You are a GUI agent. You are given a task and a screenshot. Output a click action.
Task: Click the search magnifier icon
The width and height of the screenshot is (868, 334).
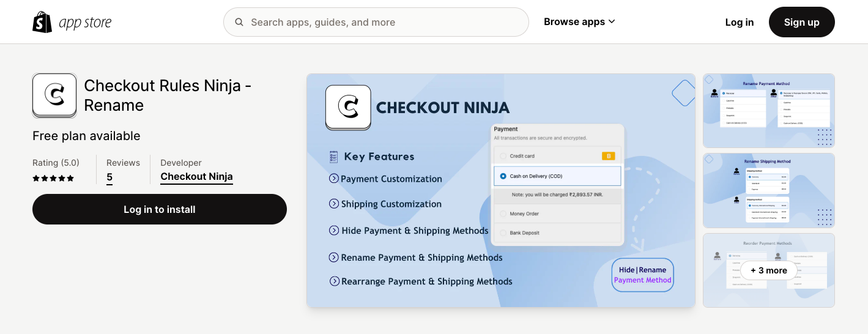click(x=239, y=22)
